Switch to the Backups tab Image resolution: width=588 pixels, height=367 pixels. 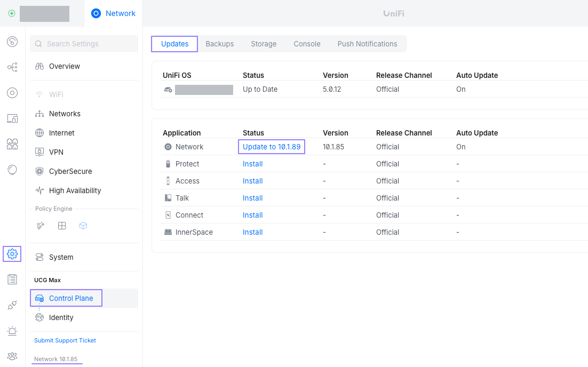[219, 44]
